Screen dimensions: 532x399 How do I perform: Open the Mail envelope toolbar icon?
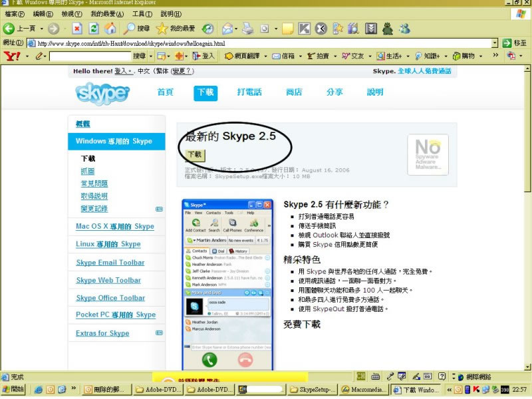[x=227, y=29]
